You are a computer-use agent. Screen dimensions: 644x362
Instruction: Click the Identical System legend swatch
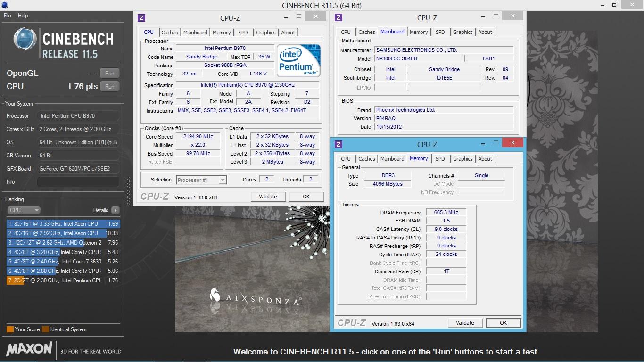click(x=45, y=329)
